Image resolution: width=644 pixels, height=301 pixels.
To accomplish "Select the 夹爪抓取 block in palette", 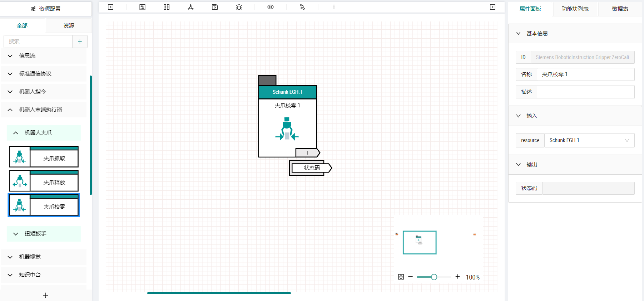I will pyautogui.click(x=44, y=157).
